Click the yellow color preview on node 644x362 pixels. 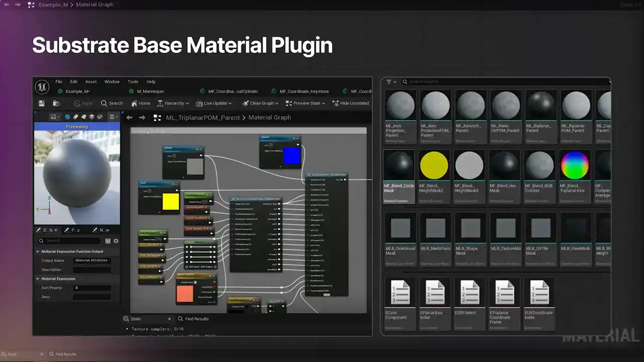point(171,202)
